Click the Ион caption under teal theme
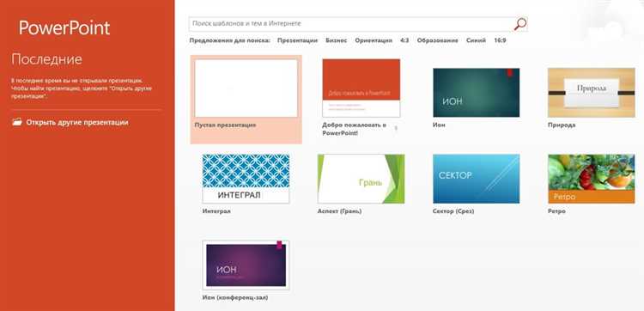 pos(439,125)
